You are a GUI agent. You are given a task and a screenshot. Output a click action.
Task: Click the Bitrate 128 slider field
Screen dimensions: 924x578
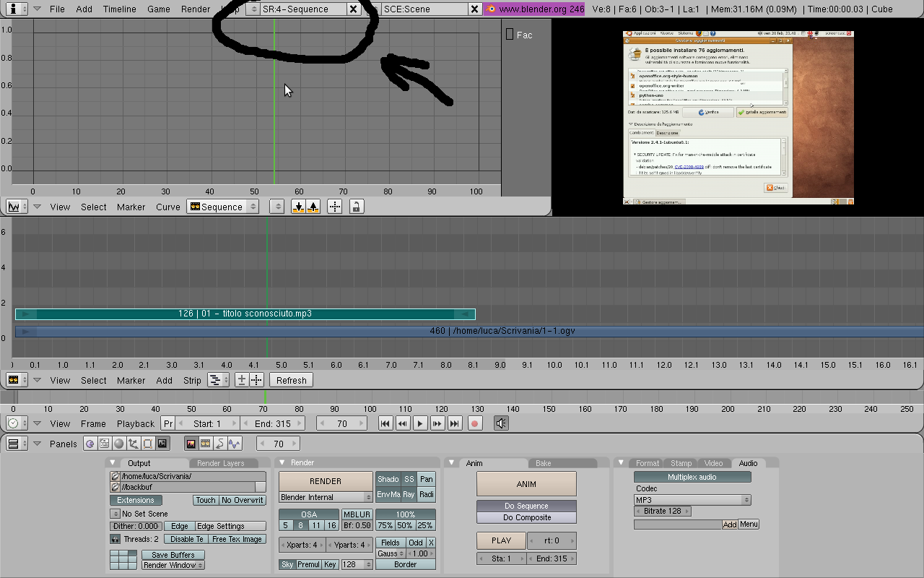click(x=663, y=511)
